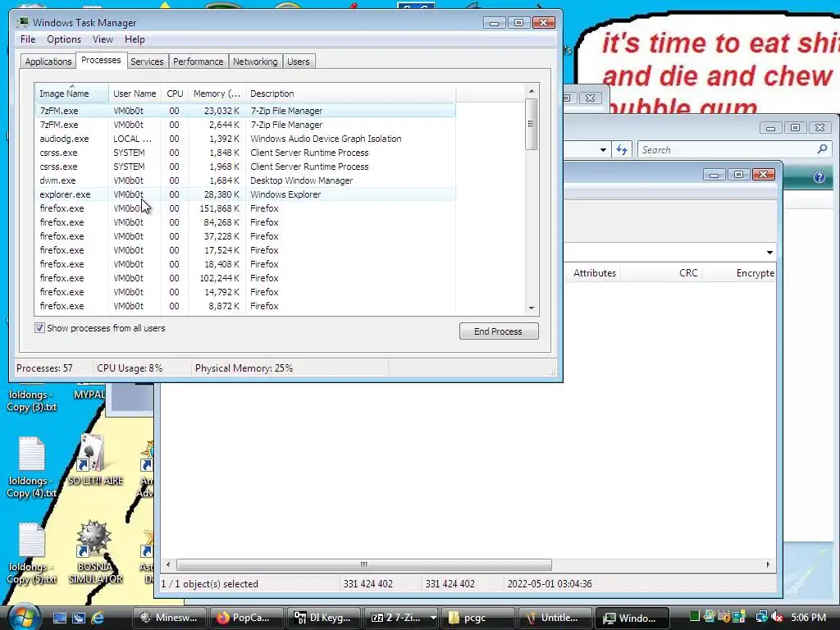Image resolution: width=840 pixels, height=630 pixels.
Task: Open the Help menu in Task Manager
Action: pyautogui.click(x=135, y=39)
